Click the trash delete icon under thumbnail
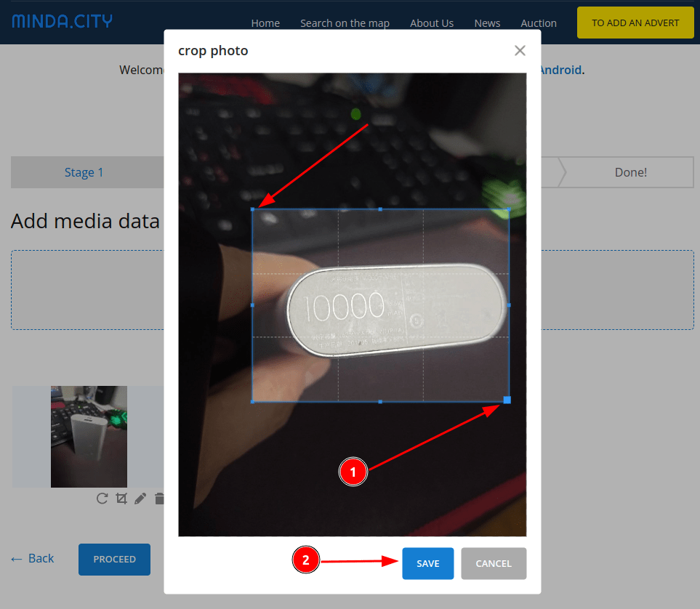Image resolution: width=700 pixels, height=609 pixels. 159,499
